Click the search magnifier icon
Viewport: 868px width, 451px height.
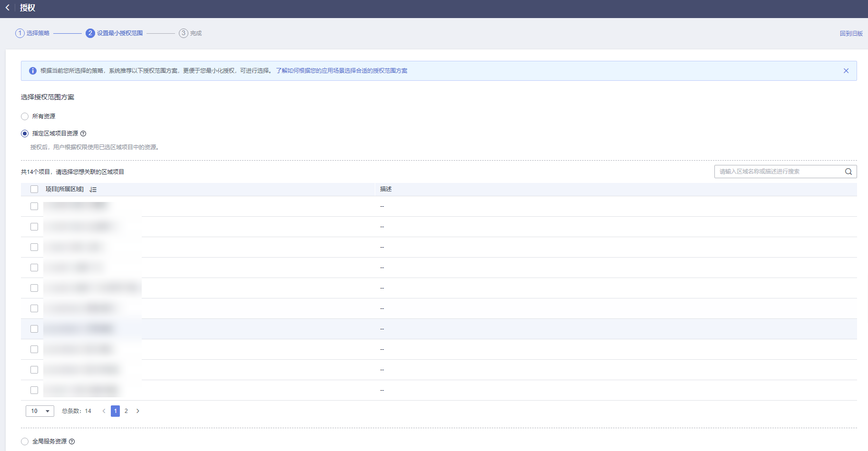click(x=848, y=172)
